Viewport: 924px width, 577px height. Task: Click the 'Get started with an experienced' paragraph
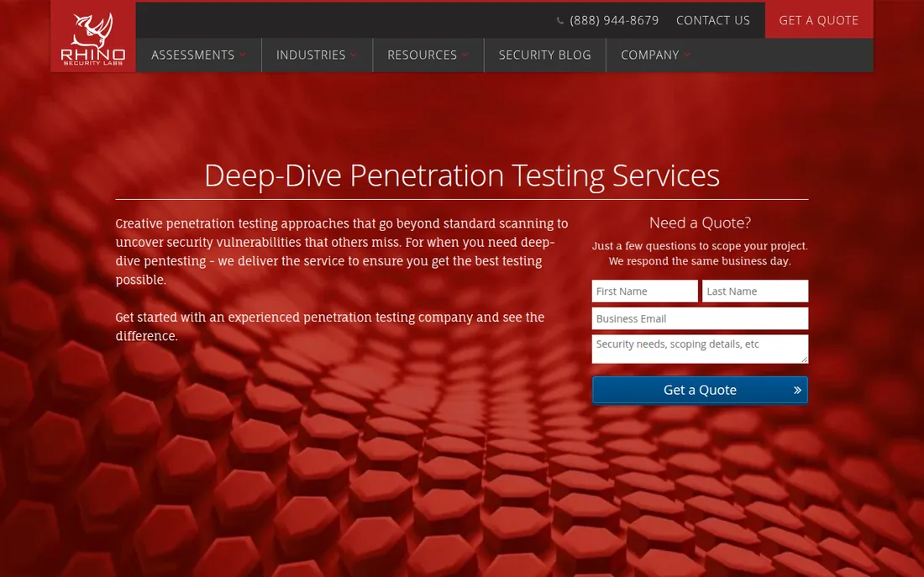330,327
